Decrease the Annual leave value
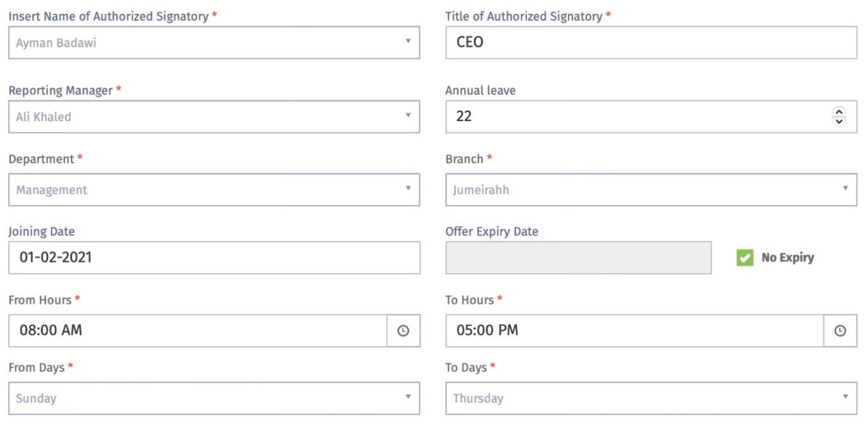This screenshot has height=427, width=868. click(x=839, y=121)
